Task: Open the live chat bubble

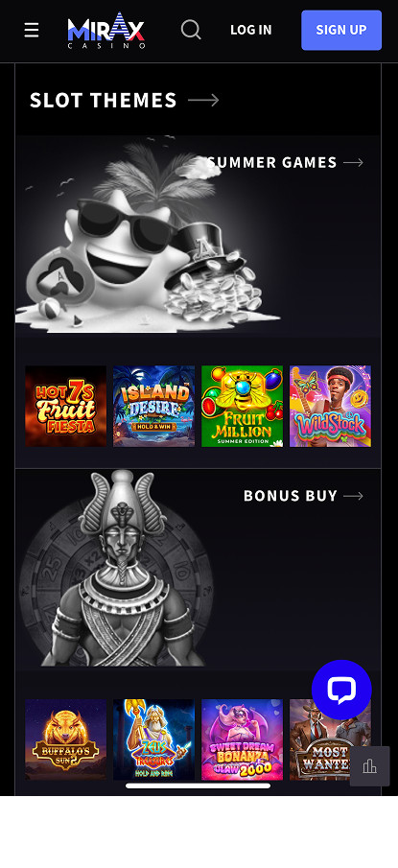Action: (x=341, y=690)
